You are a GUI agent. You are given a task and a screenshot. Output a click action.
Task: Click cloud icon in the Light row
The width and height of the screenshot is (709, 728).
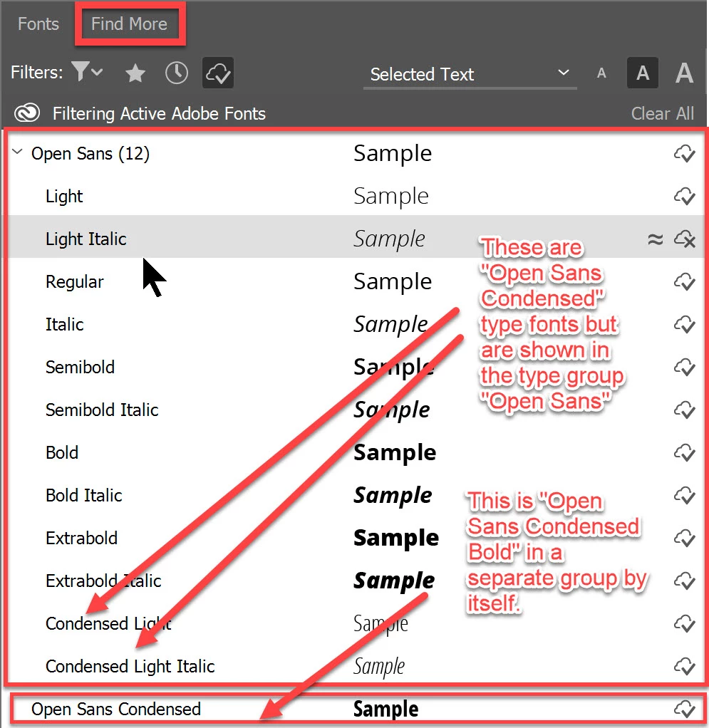click(684, 197)
